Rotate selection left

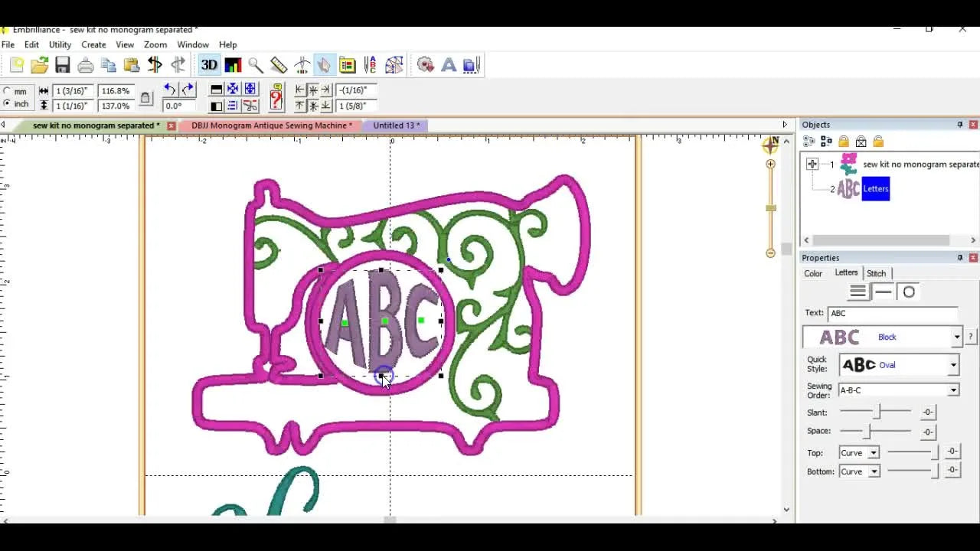(170, 90)
